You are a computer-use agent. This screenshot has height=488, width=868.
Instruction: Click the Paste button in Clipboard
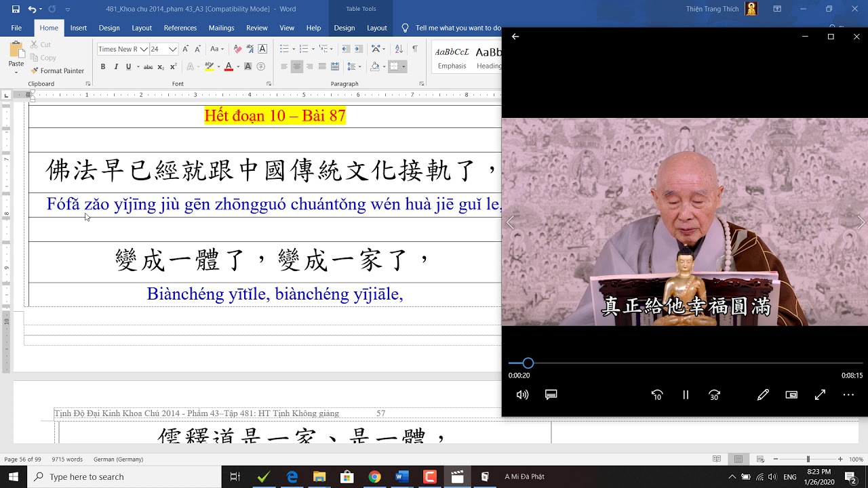pos(16,58)
